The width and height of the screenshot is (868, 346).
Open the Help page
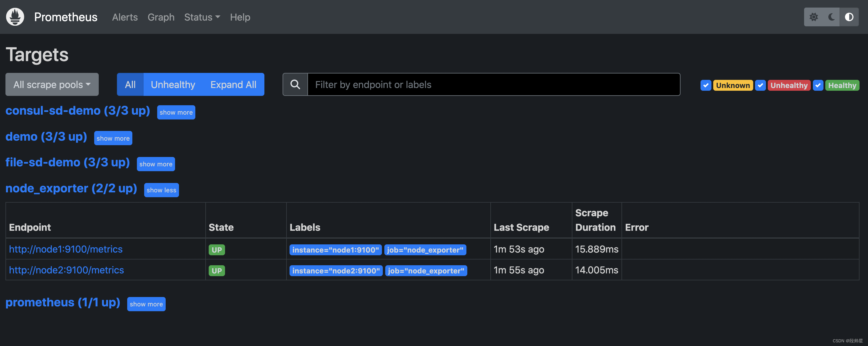pyautogui.click(x=240, y=17)
